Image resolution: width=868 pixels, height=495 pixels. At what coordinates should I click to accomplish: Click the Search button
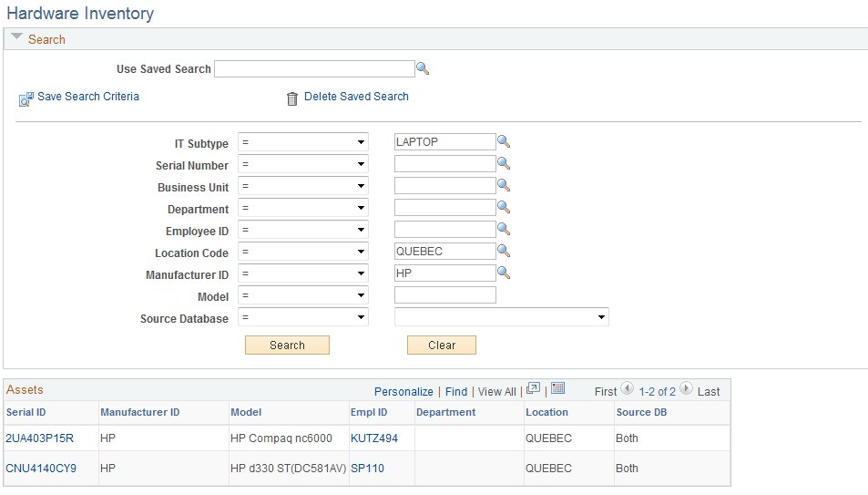287,345
